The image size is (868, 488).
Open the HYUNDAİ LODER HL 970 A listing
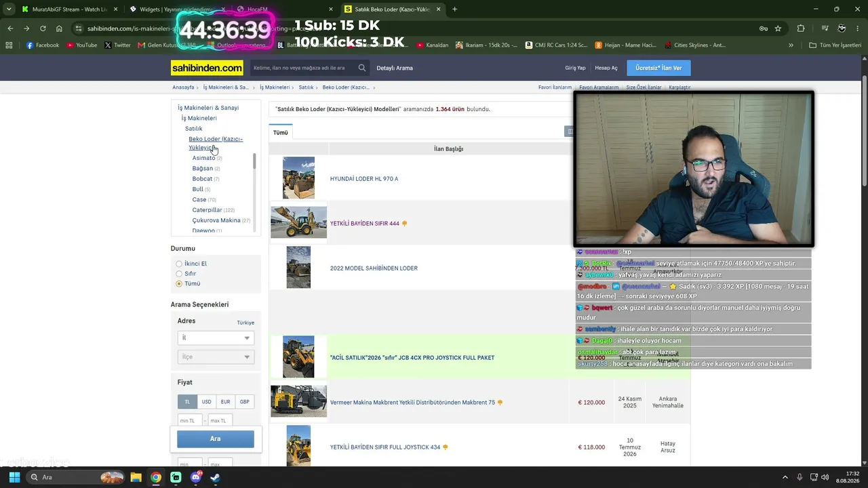click(x=364, y=179)
